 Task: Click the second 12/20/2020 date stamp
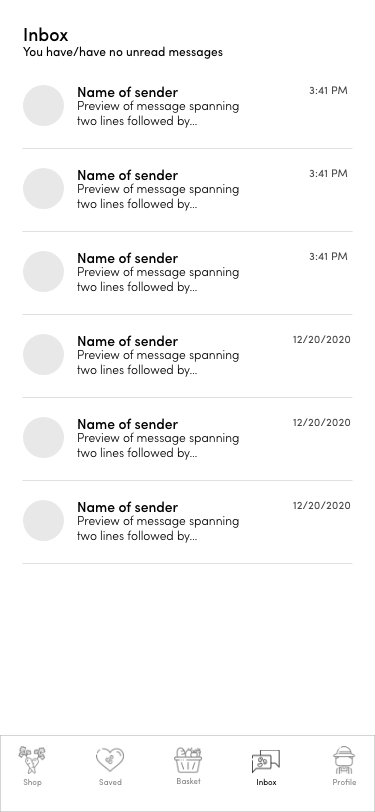[x=322, y=423]
